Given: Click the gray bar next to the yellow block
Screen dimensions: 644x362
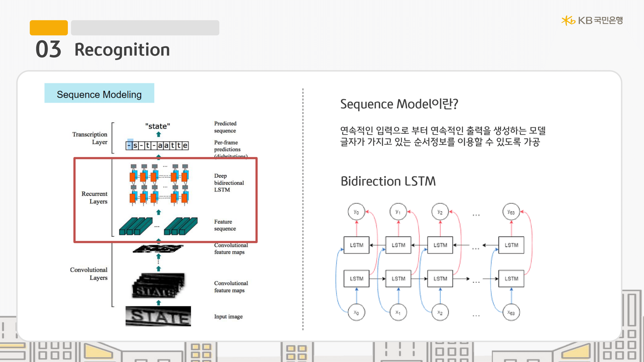Looking at the screenshot, I should (x=145, y=28).
